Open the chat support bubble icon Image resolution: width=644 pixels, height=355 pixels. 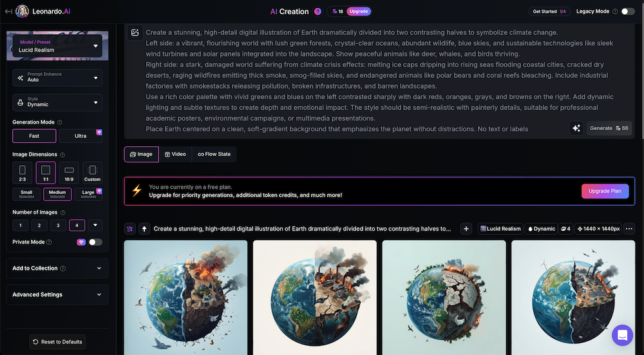pos(622,335)
